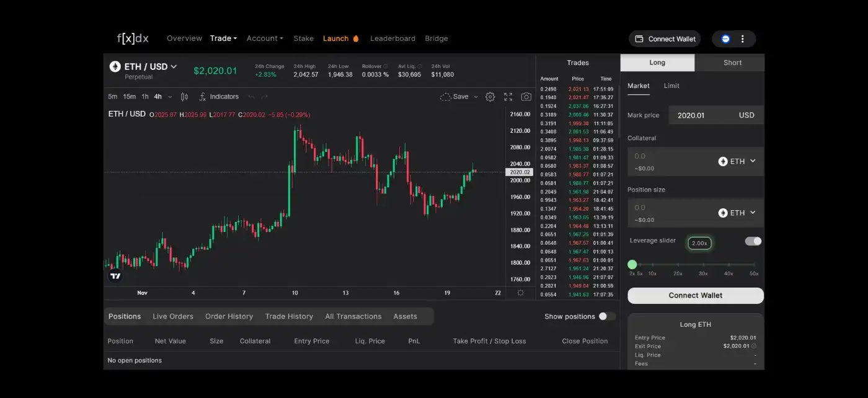Open the Indicators function panel
Image resolution: width=868 pixels, height=398 pixels.
pos(219,97)
